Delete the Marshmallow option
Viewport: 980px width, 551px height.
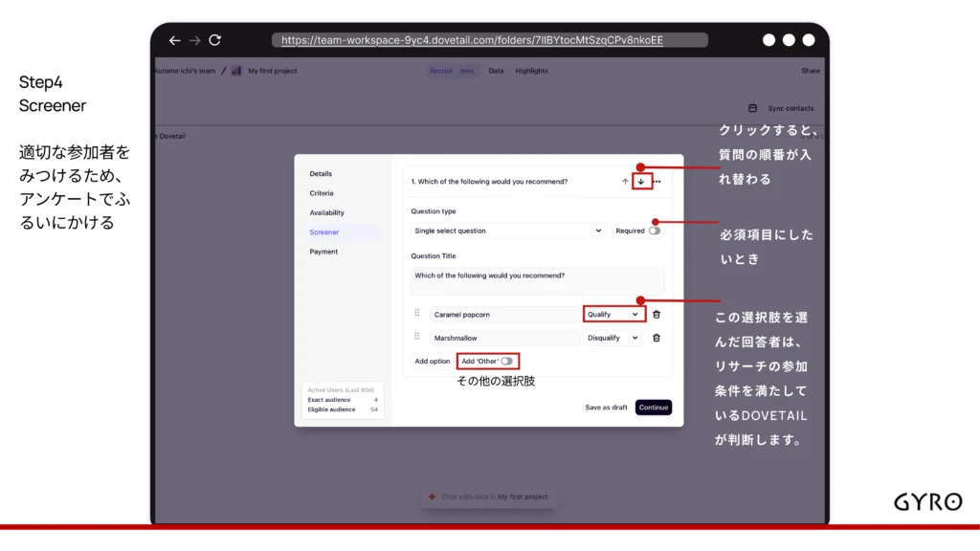(x=657, y=338)
